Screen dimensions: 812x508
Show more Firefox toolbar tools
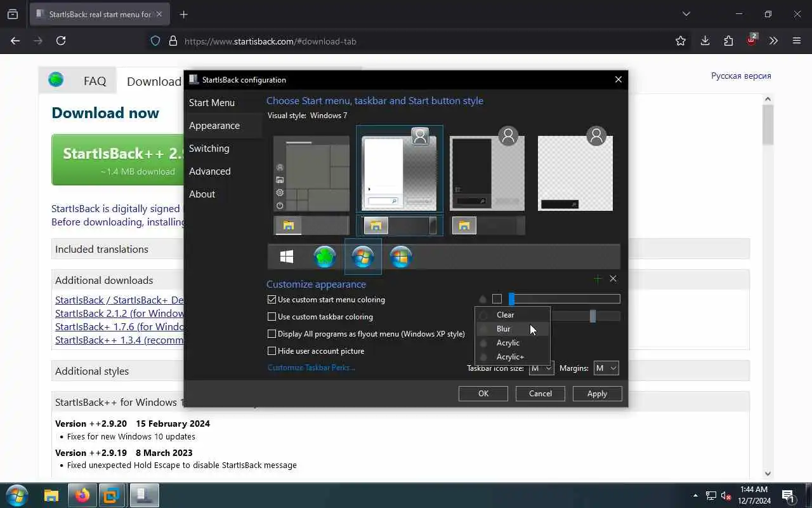773,41
